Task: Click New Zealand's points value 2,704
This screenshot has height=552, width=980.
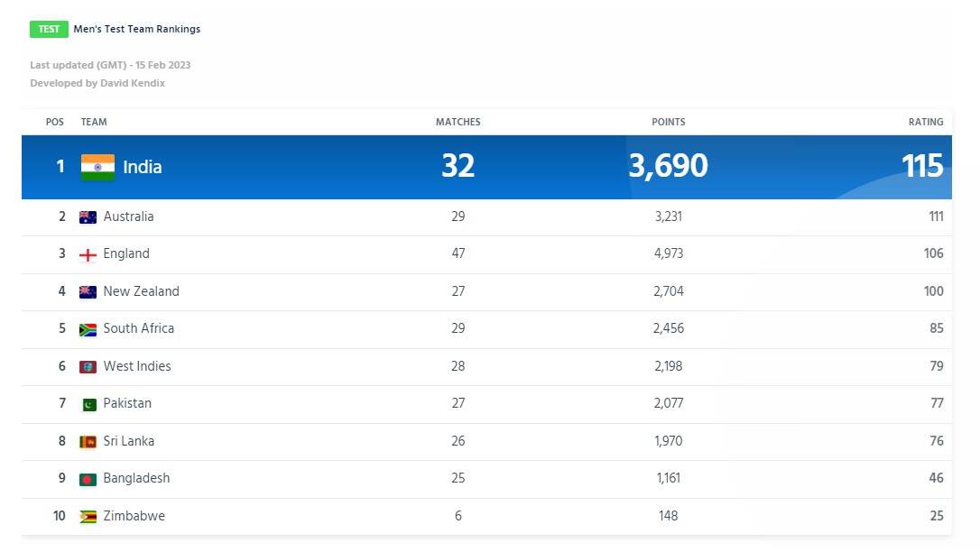Action: pos(669,291)
